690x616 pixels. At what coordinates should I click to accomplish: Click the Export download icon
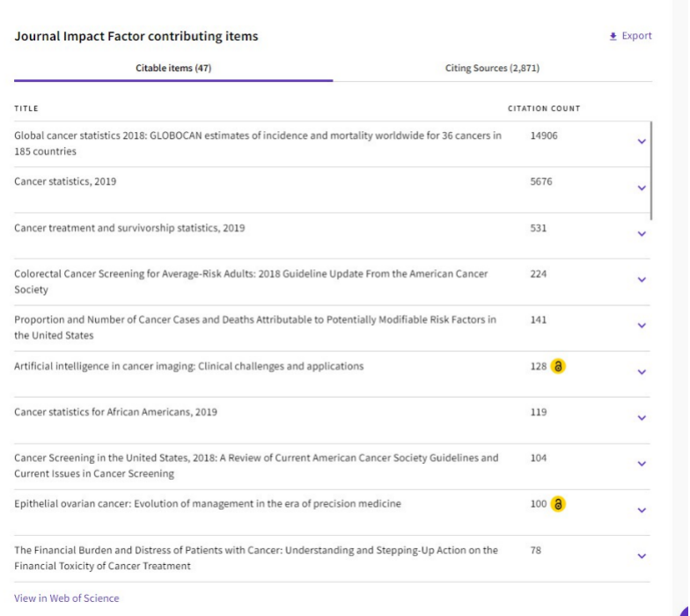[x=613, y=36]
